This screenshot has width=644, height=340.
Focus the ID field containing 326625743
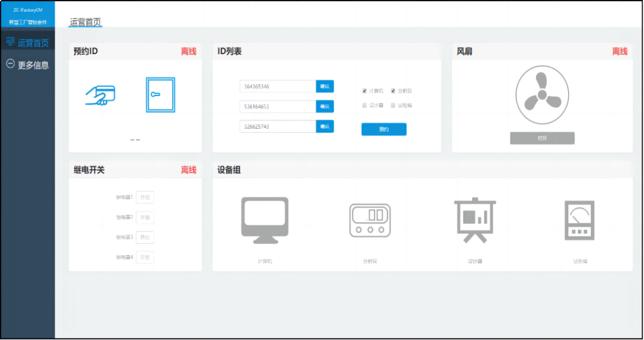click(x=278, y=126)
